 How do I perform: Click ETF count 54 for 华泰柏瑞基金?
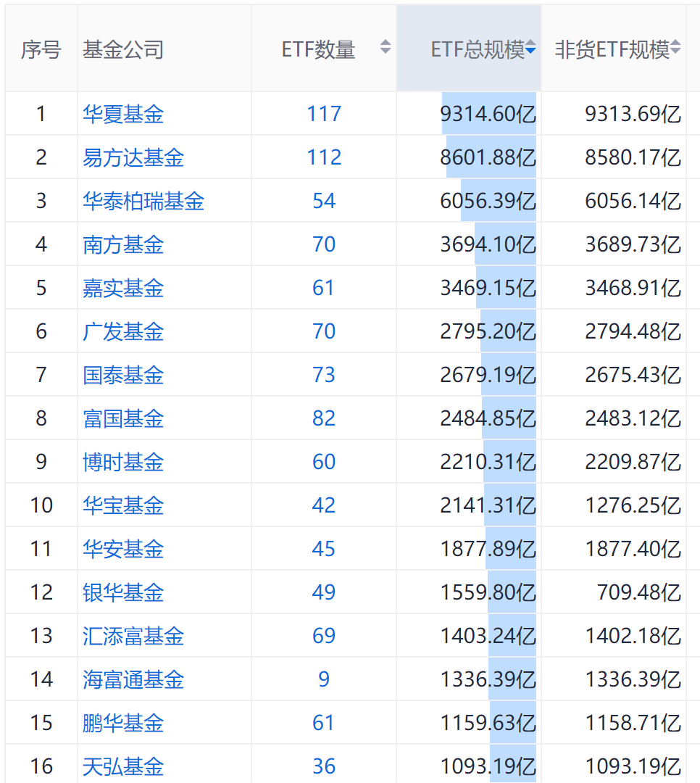pos(324,201)
